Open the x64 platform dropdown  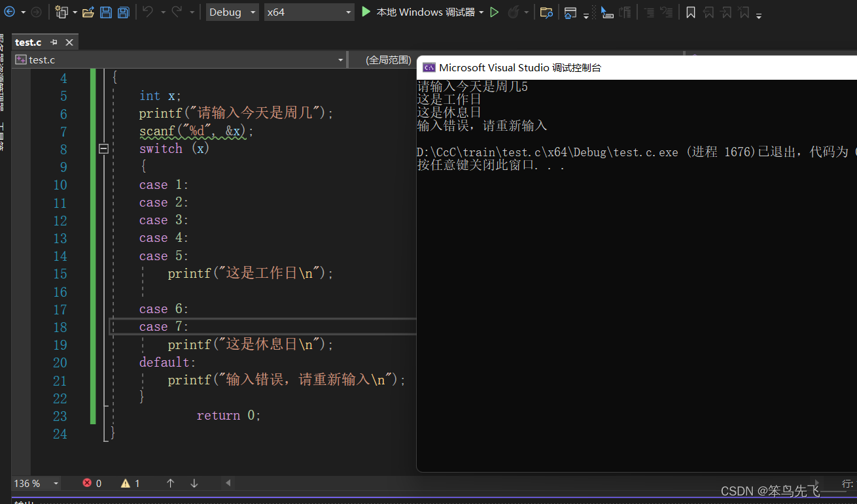[309, 12]
